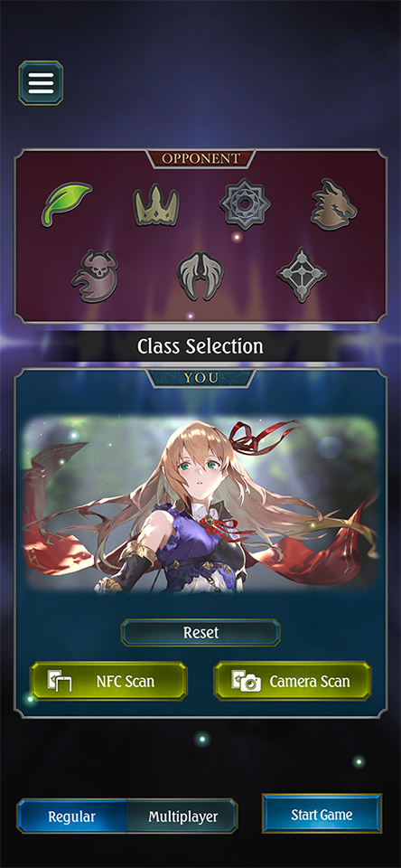
Task: Select the crown Swordcraft opponent class
Action: (156, 205)
